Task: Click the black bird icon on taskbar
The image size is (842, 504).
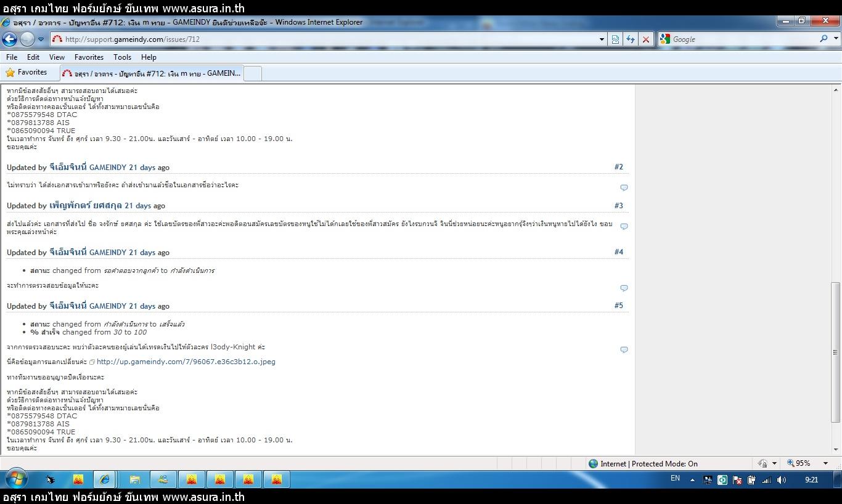Action: click(50, 479)
